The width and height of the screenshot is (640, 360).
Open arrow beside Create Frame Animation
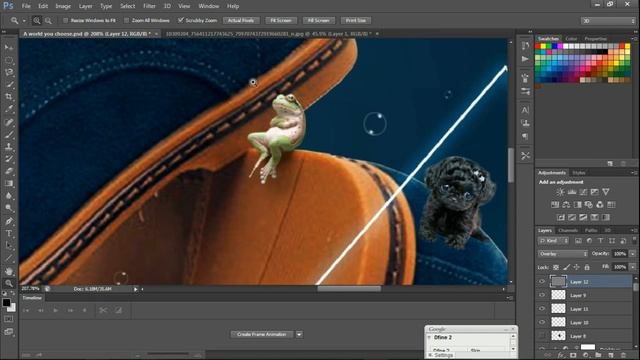pos(299,334)
